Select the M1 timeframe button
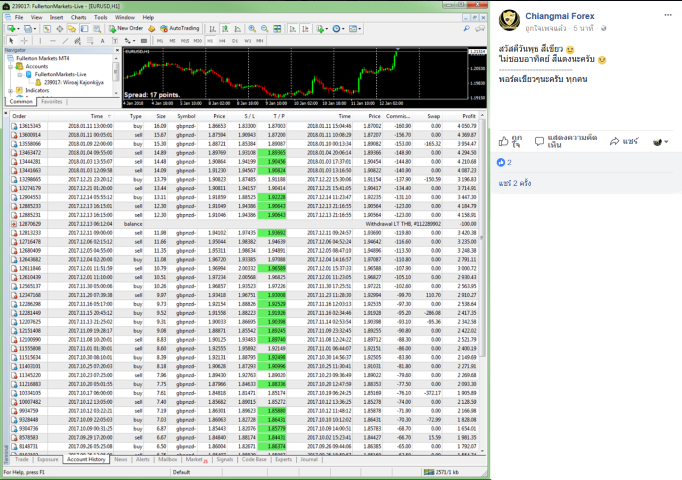This screenshot has width=682, height=480. click(160, 41)
